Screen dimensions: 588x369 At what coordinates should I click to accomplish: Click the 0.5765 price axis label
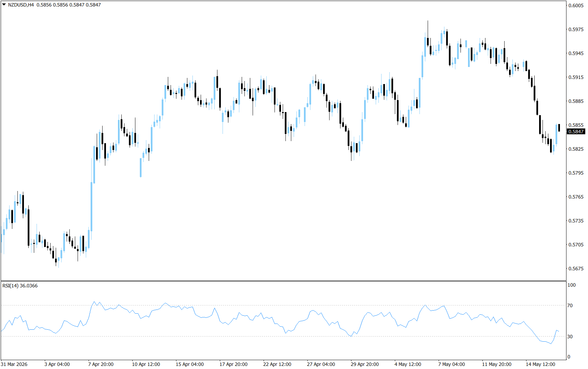[x=576, y=197]
